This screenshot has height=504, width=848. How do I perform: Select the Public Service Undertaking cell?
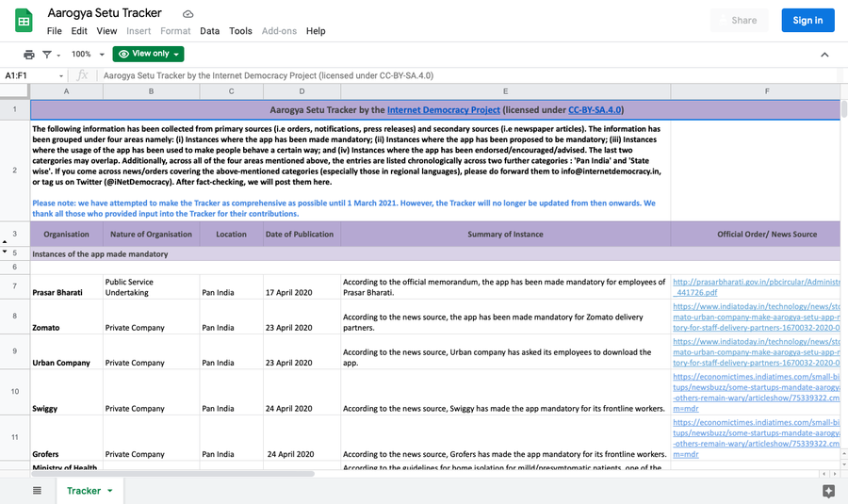click(152, 286)
